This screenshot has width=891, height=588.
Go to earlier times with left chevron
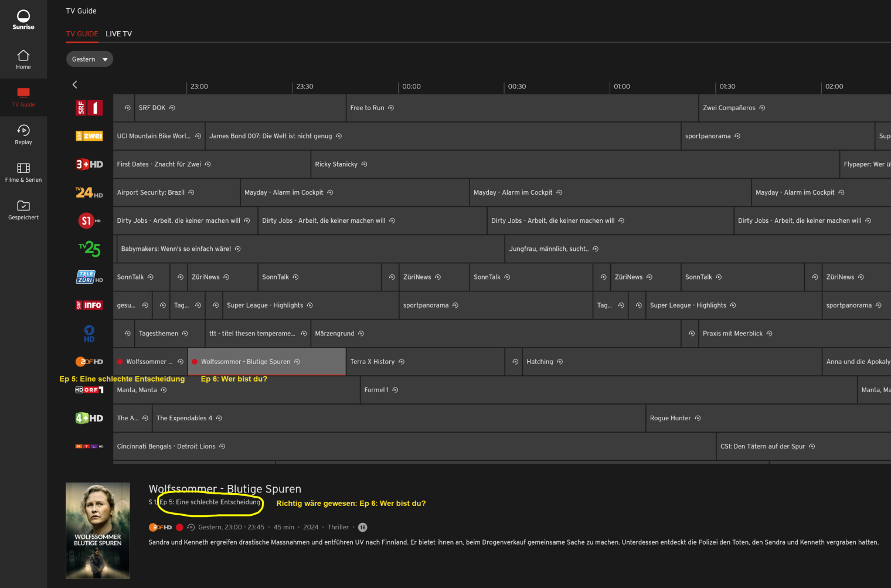pyautogui.click(x=74, y=85)
